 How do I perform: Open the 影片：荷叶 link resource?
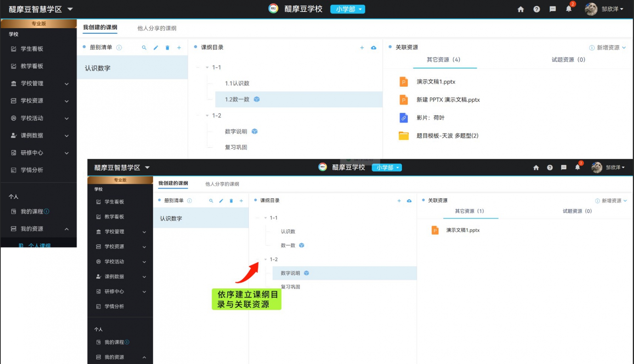click(x=430, y=118)
